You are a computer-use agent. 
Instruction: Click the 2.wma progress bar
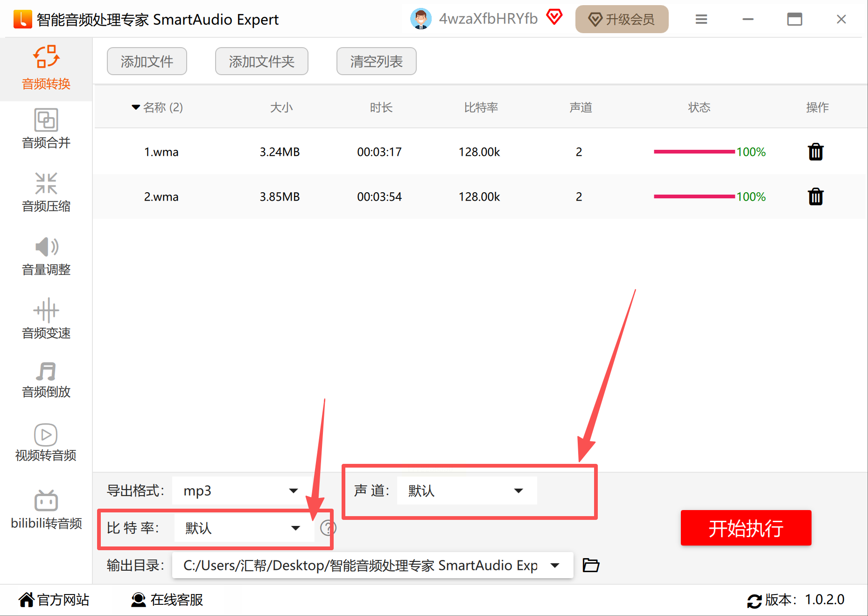coord(694,196)
